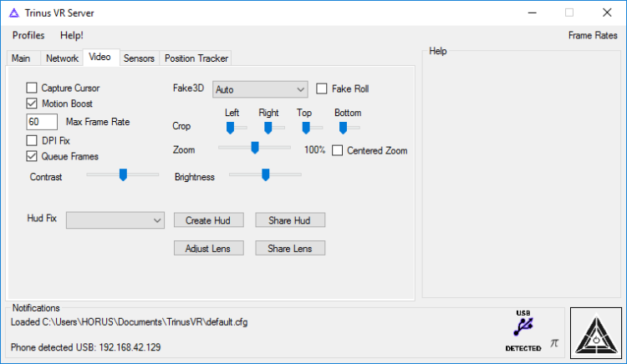Disable the Motion Boost checkbox
This screenshot has height=364, width=627.
point(32,104)
